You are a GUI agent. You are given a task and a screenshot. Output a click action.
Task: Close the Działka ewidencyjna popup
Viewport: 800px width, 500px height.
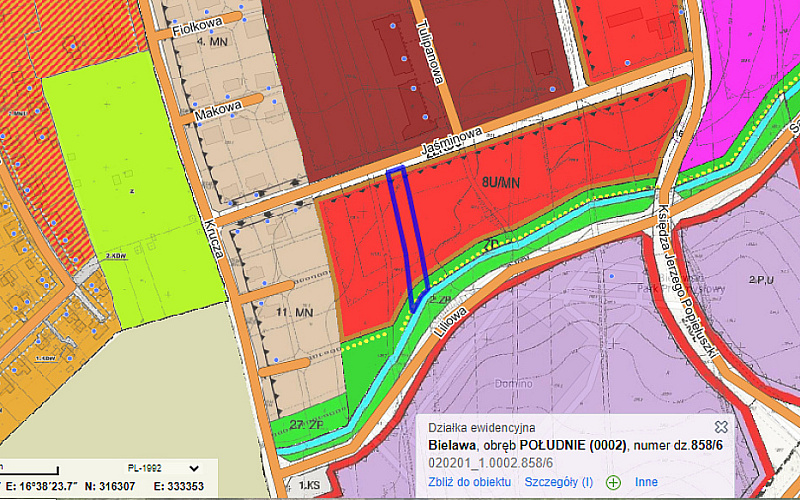[x=721, y=426]
